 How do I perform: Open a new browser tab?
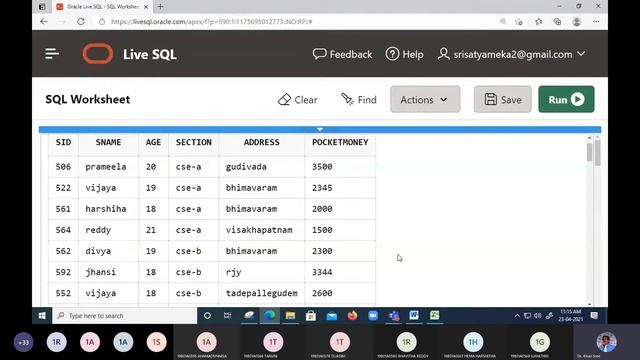coord(160,7)
